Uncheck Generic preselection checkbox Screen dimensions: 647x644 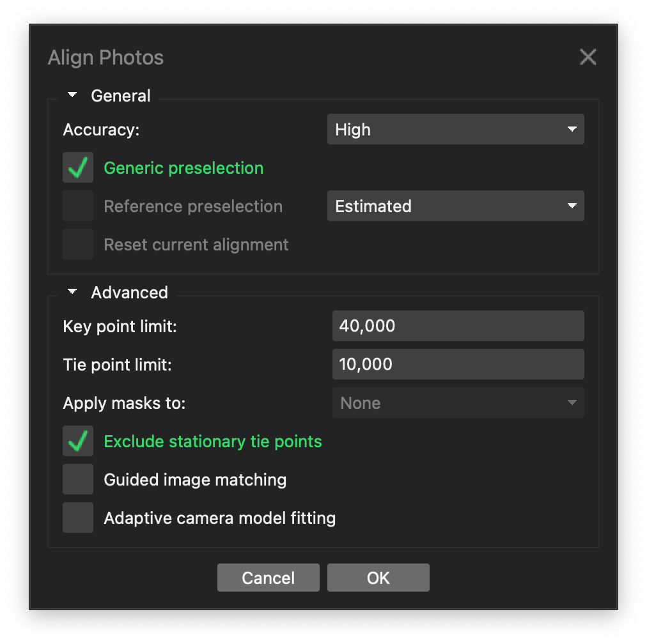[x=78, y=167]
